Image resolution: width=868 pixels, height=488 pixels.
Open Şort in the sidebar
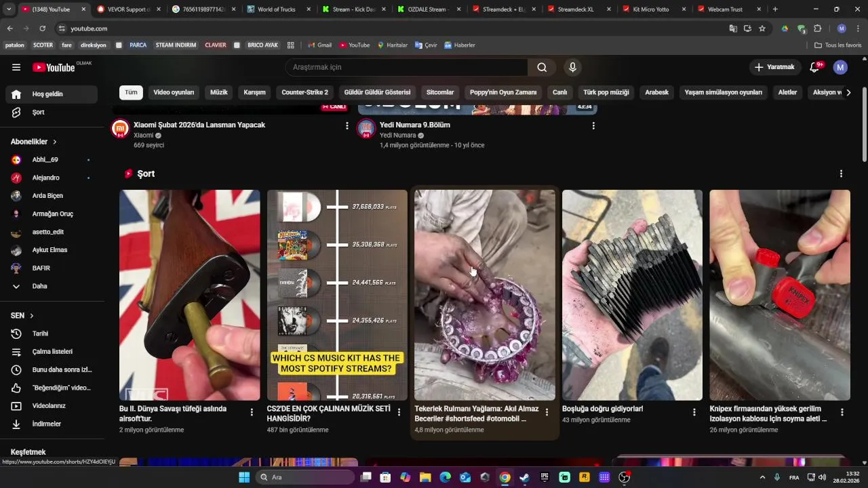coord(51,112)
